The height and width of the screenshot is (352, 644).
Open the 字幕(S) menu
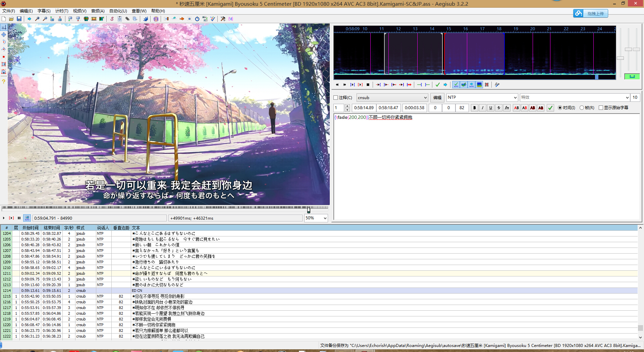coord(44,11)
